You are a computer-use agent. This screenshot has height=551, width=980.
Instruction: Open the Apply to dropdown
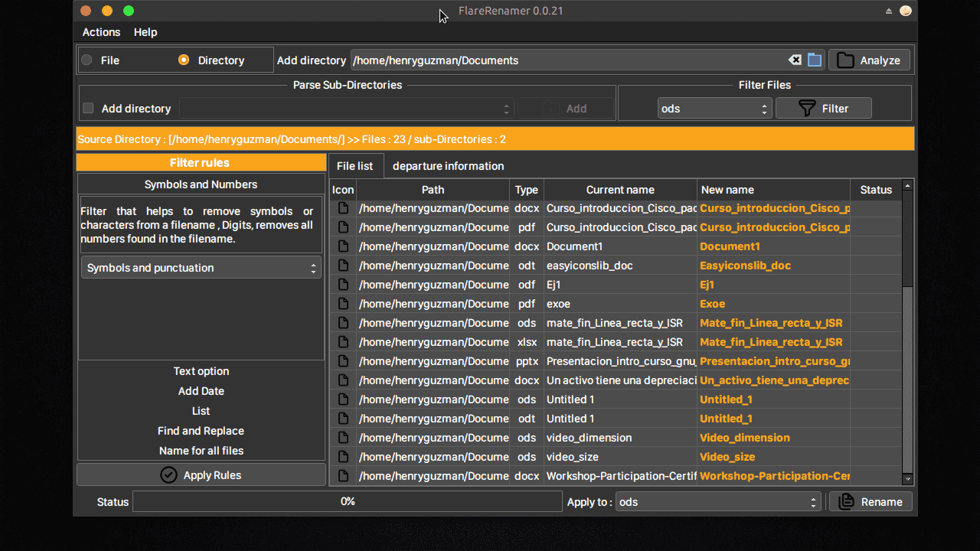point(718,502)
